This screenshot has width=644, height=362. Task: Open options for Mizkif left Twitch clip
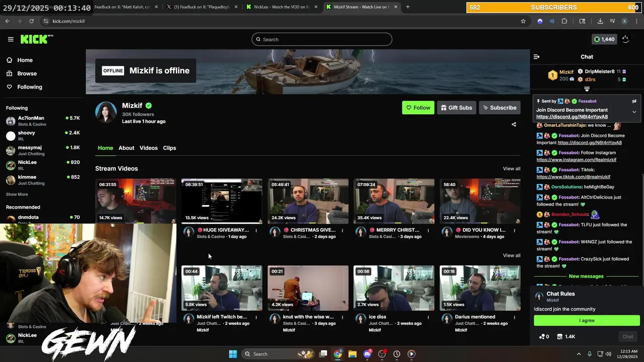click(256, 317)
